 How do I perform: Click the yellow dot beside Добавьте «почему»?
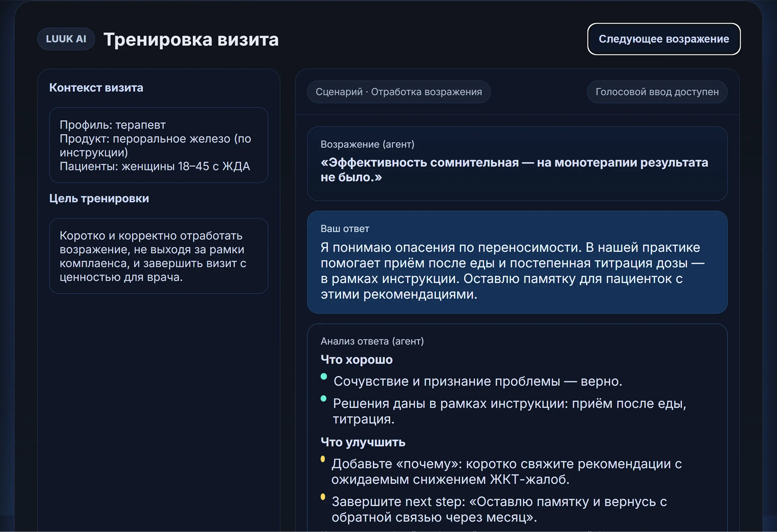point(323,459)
